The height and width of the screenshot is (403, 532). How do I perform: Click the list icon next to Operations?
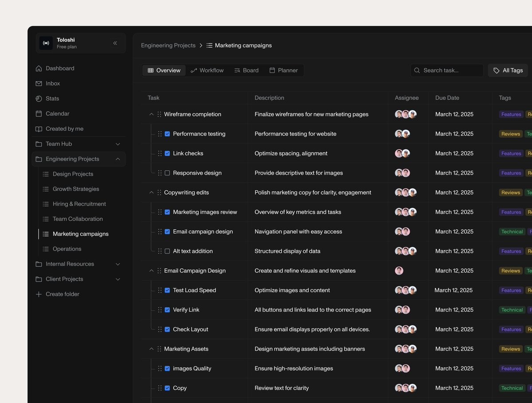[46, 249]
